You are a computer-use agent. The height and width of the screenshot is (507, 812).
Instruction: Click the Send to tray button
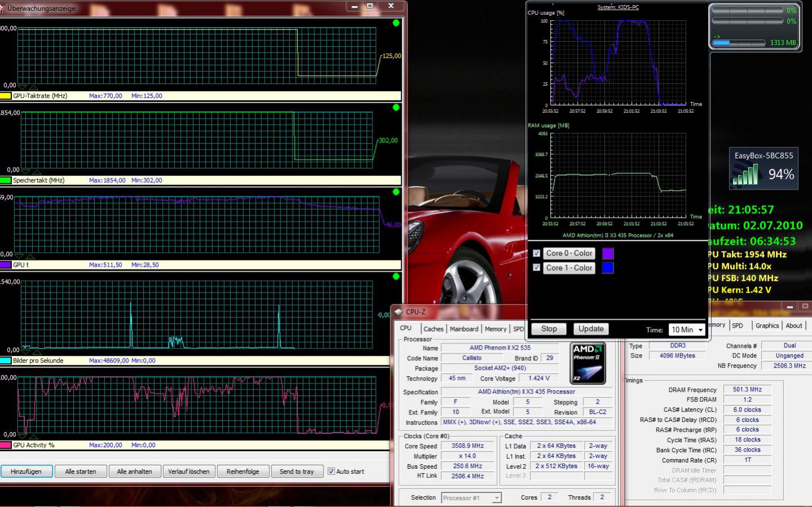click(297, 471)
